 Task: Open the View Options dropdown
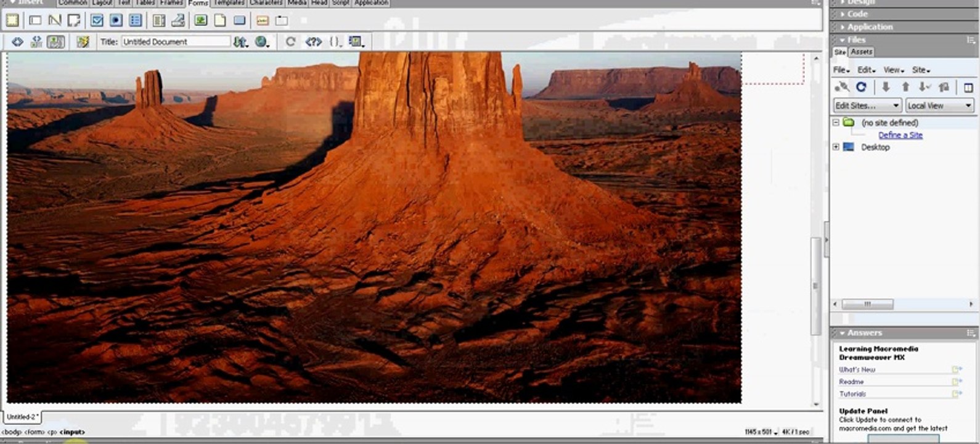tap(356, 42)
